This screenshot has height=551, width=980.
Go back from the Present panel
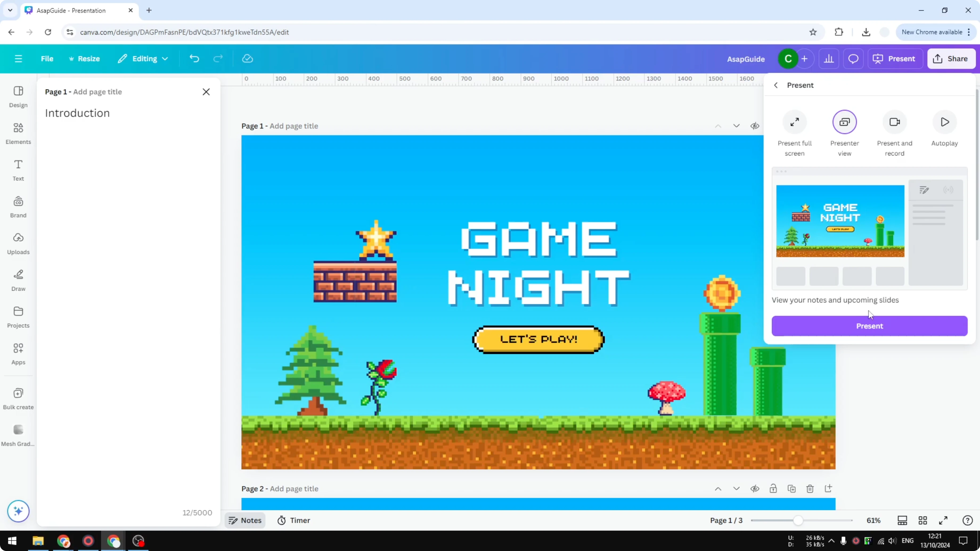coord(776,85)
